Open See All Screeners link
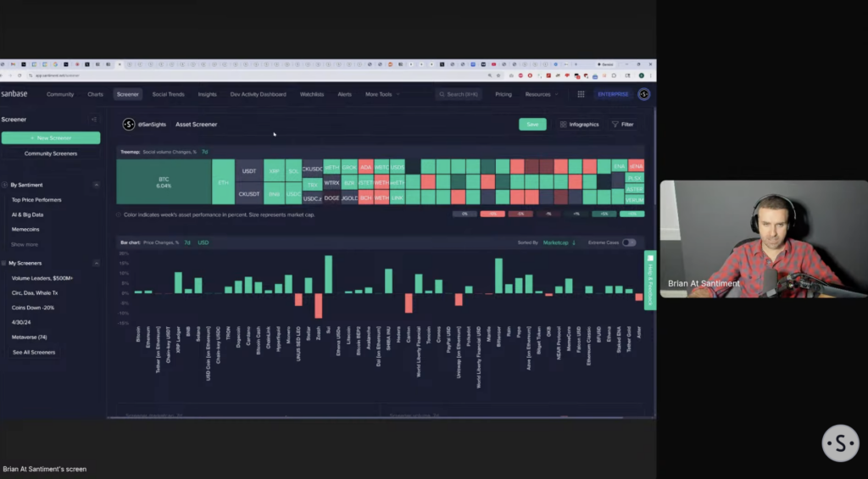 [34, 352]
